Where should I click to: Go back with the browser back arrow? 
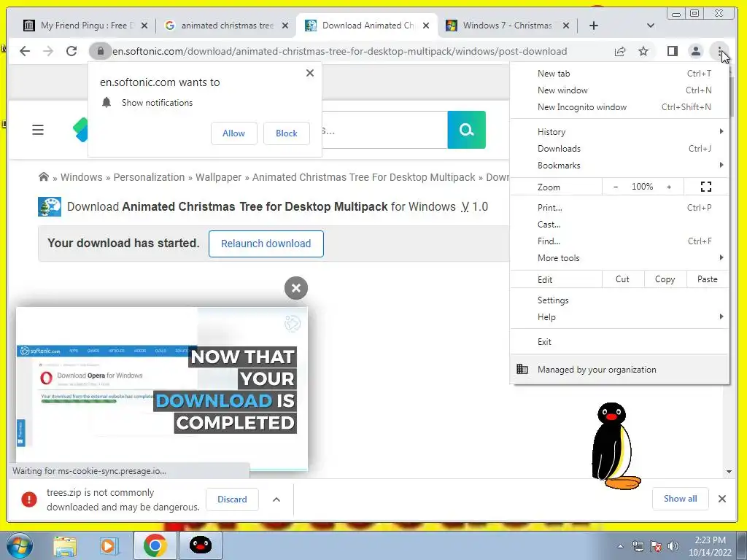tap(25, 51)
